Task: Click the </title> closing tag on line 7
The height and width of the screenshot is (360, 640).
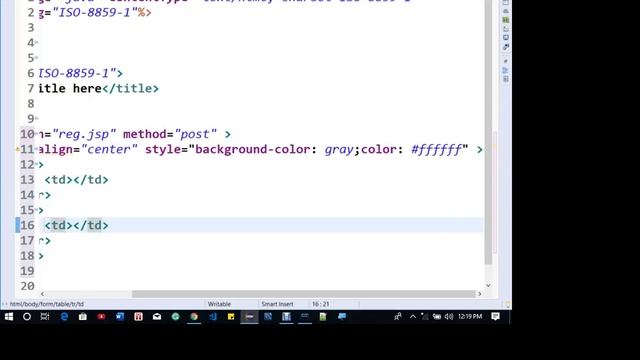Action: [x=130, y=89]
